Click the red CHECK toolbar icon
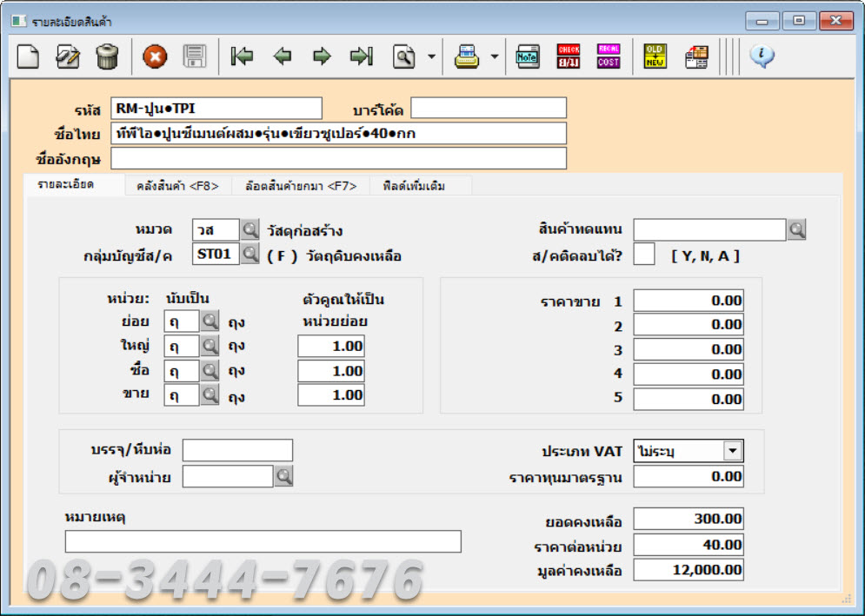The width and height of the screenshot is (865, 616). click(x=569, y=56)
